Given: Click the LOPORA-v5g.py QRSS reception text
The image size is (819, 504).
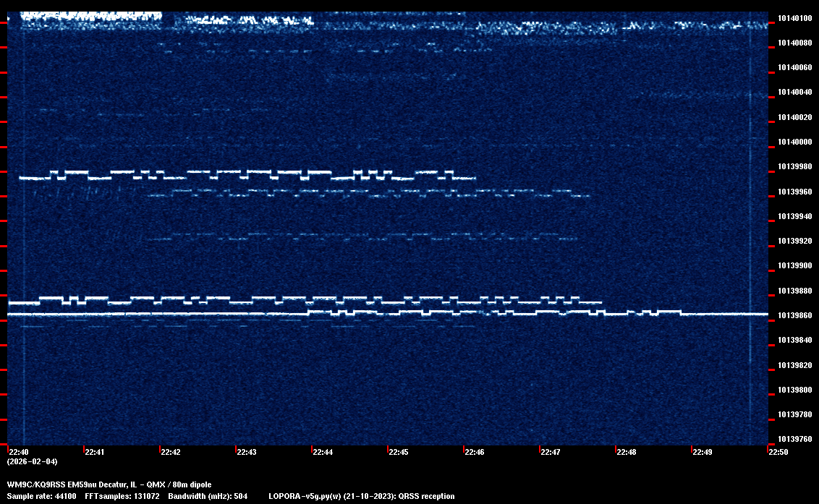Looking at the screenshot, I should tap(361, 497).
